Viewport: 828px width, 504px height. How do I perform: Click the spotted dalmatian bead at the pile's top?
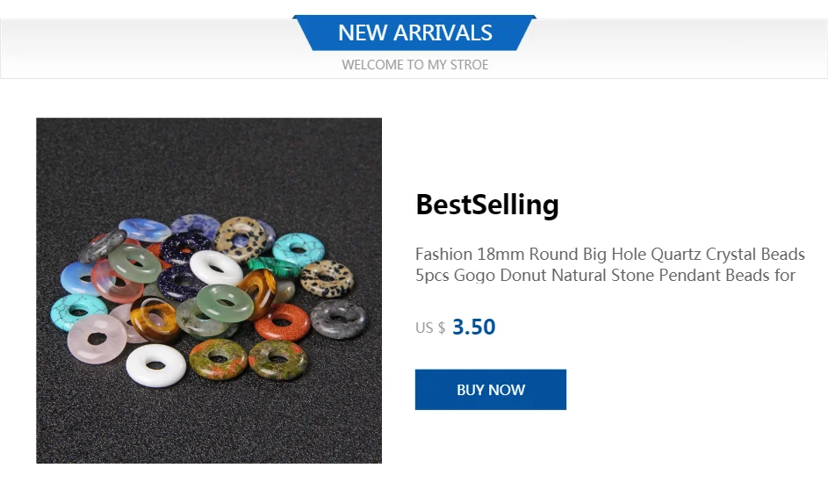point(241,239)
